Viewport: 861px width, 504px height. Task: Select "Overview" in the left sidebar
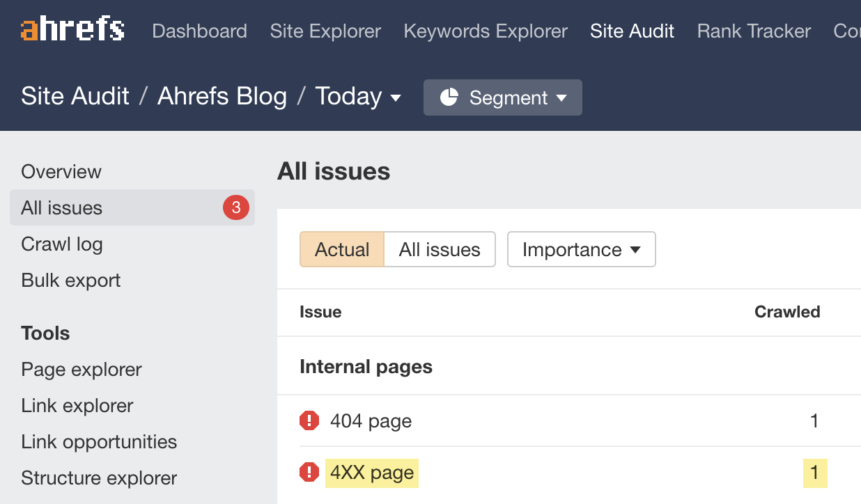[x=61, y=171]
